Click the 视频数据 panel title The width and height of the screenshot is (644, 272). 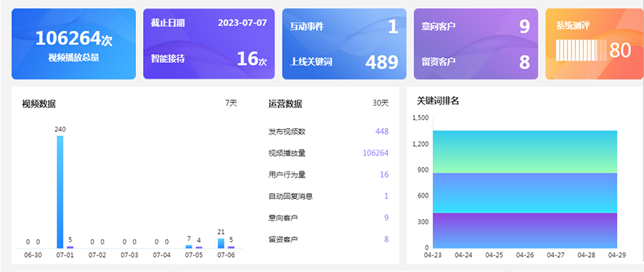(x=39, y=104)
